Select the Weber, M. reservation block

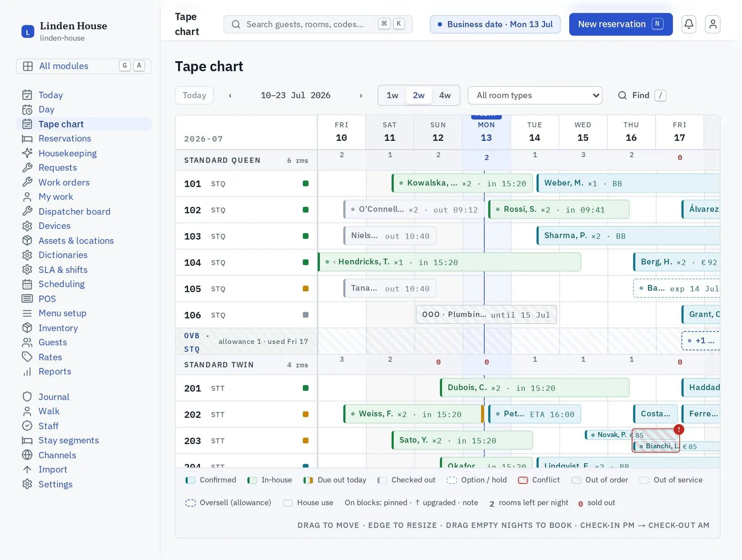[628, 183]
